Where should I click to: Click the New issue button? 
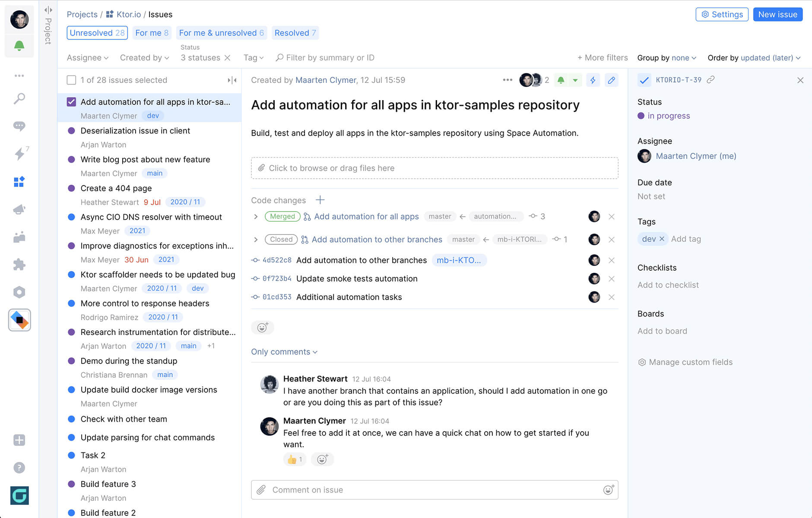(777, 14)
